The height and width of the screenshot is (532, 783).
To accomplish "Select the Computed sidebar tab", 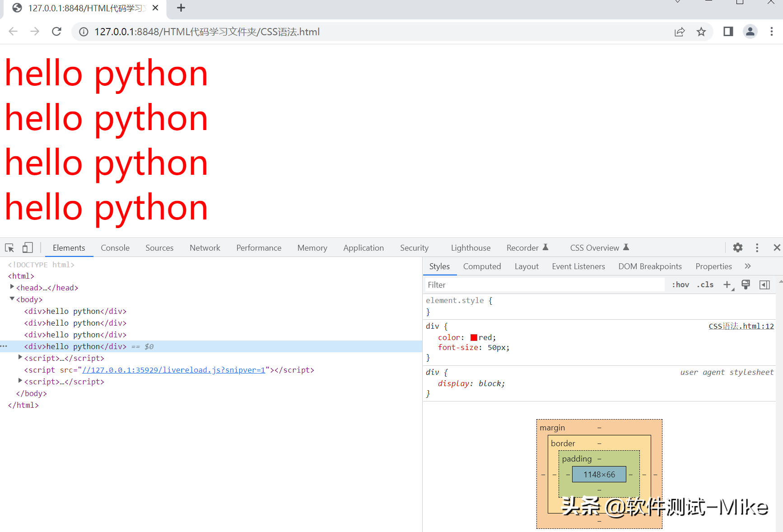I will pos(482,266).
